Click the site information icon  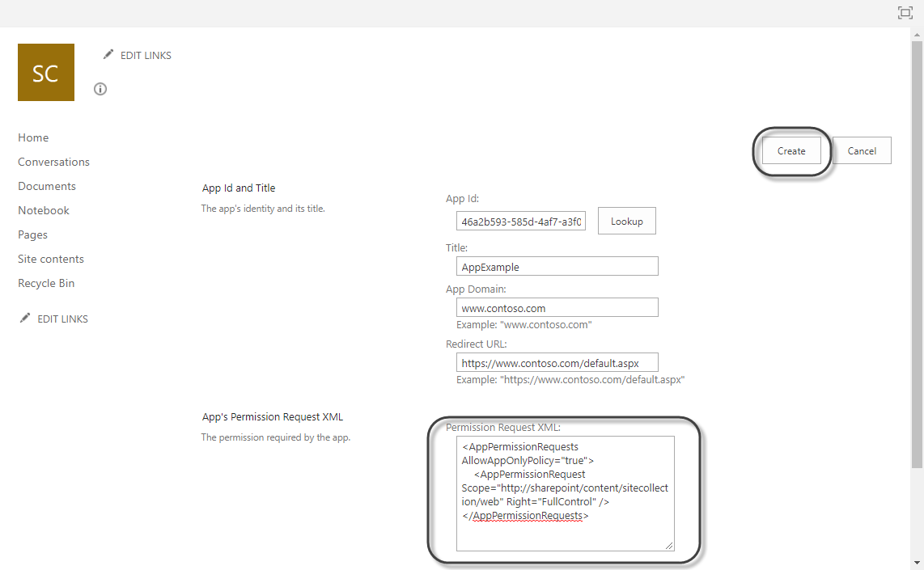click(x=100, y=89)
